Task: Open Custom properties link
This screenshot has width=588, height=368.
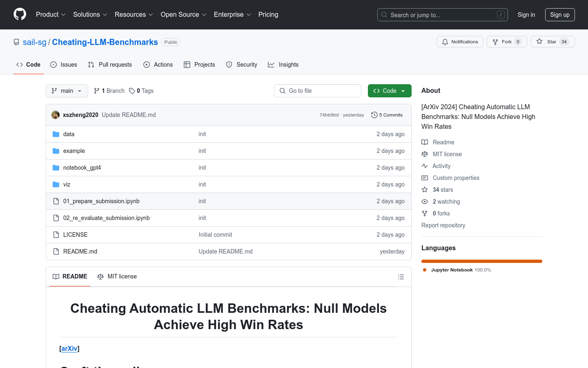Action: coord(450,178)
